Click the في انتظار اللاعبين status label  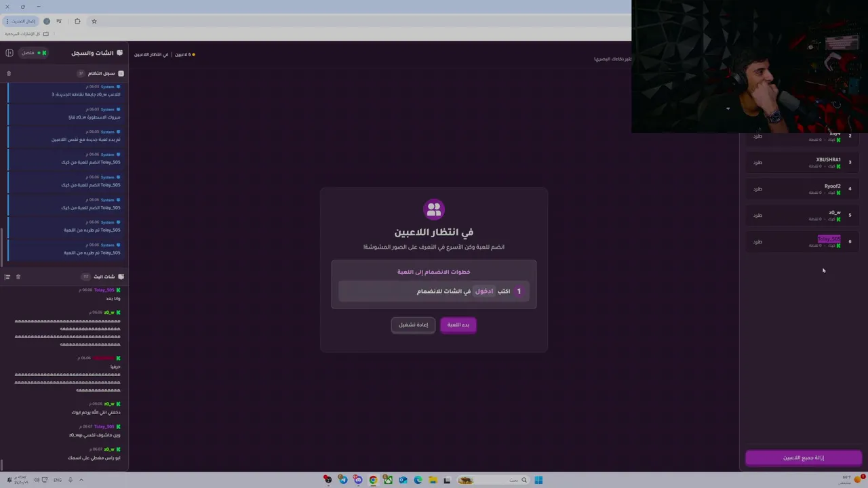151,54
